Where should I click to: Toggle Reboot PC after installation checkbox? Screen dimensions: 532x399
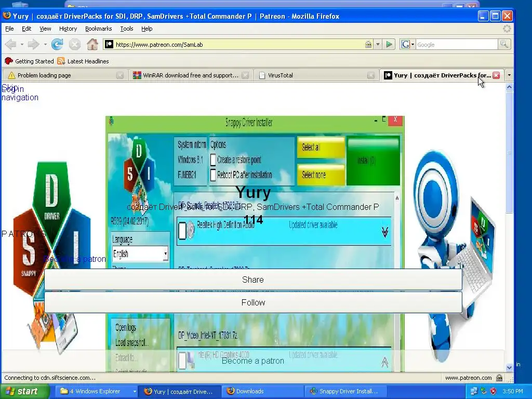click(213, 175)
